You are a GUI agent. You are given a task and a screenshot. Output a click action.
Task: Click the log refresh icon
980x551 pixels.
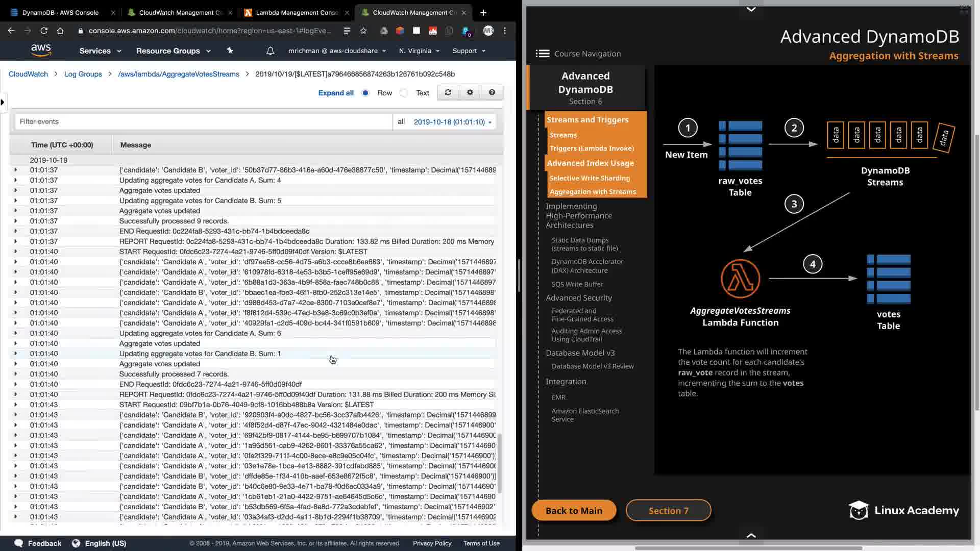coord(448,92)
